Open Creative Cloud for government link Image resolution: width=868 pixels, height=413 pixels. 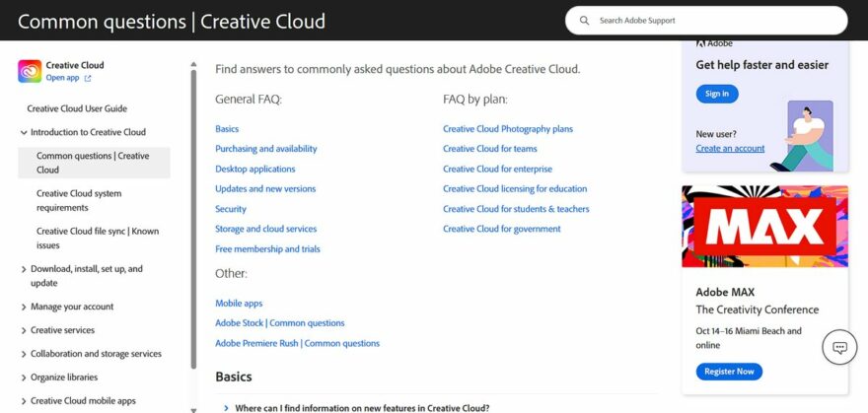point(502,229)
